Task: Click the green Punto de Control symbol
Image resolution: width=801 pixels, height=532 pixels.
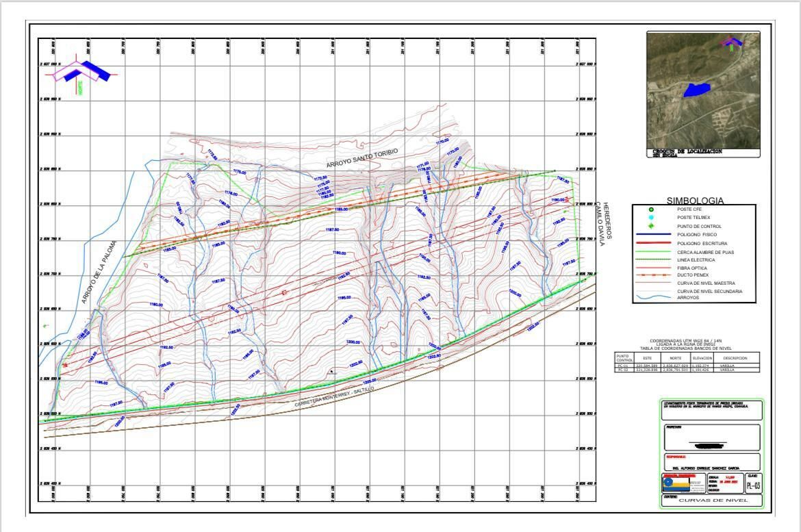Action: (652, 226)
